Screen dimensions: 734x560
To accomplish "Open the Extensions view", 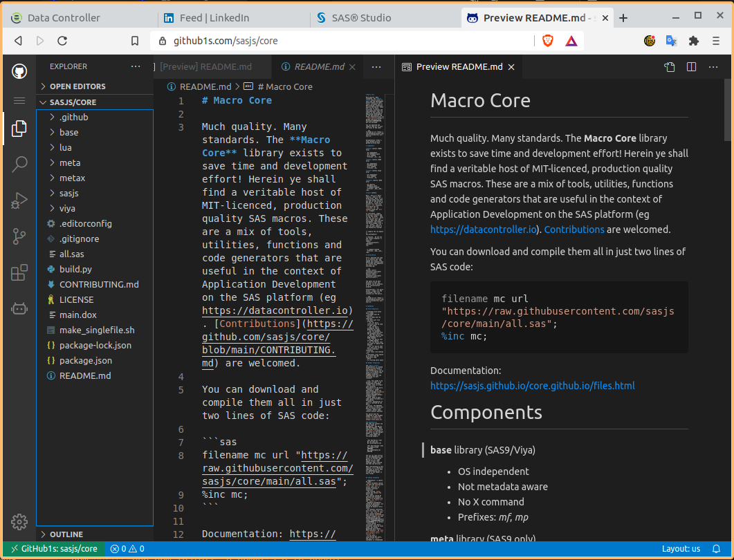I will pos(19,272).
